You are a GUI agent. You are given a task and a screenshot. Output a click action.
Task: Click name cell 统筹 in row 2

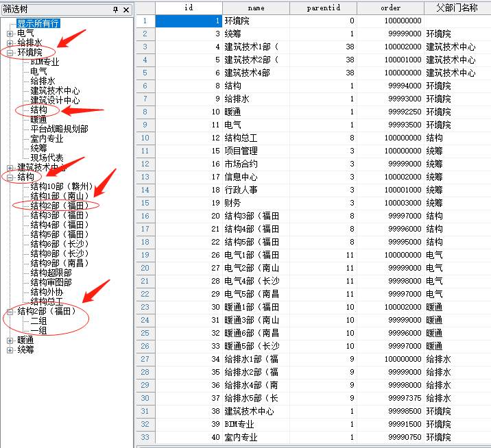256,34
